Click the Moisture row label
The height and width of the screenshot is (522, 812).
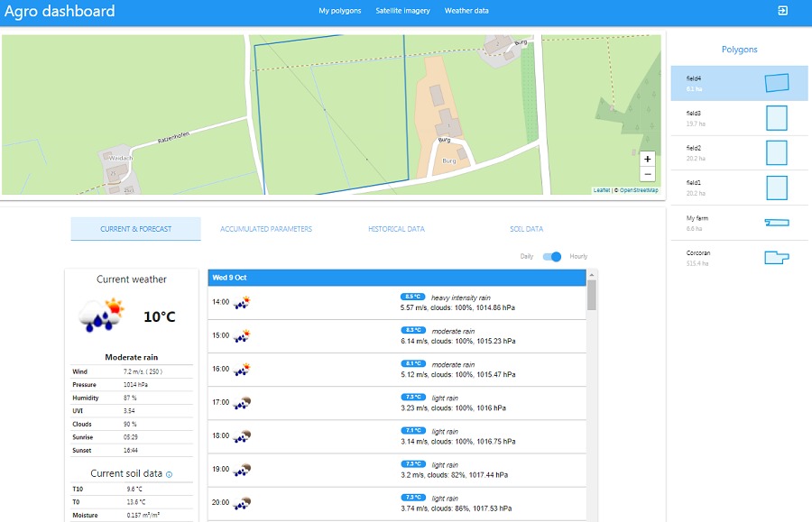click(85, 516)
